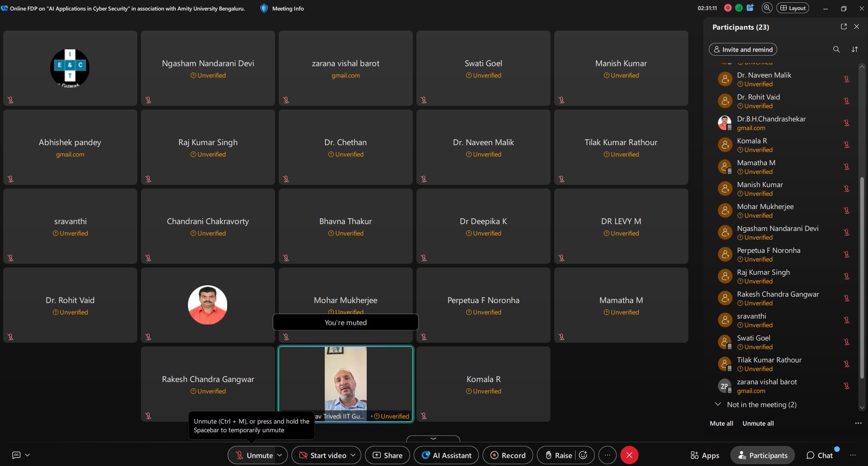868x466 pixels.
Task: Open the Chat panel
Action: pyautogui.click(x=820, y=455)
